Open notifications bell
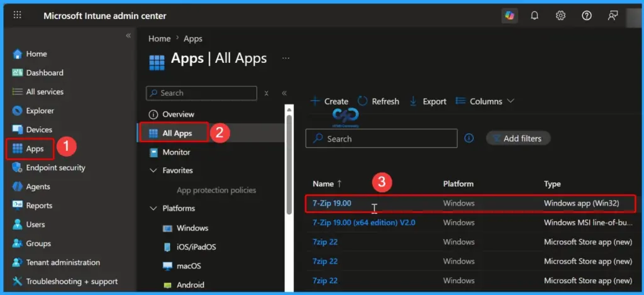Viewport: 644px width, 295px height. tap(535, 16)
